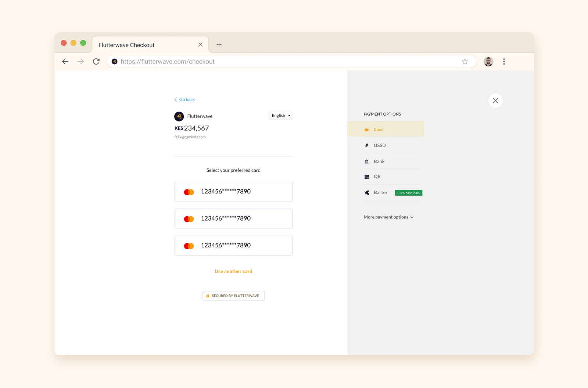Click the Barter logo icon

366,193
